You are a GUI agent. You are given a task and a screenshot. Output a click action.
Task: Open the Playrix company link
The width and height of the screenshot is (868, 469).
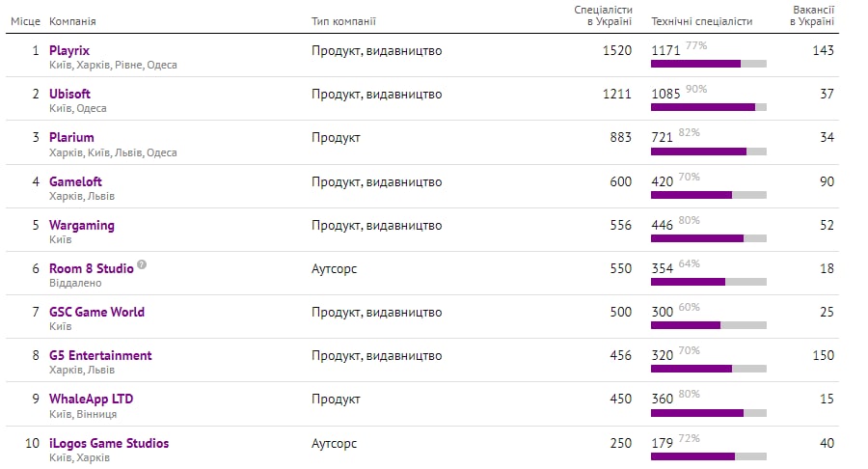[69, 50]
